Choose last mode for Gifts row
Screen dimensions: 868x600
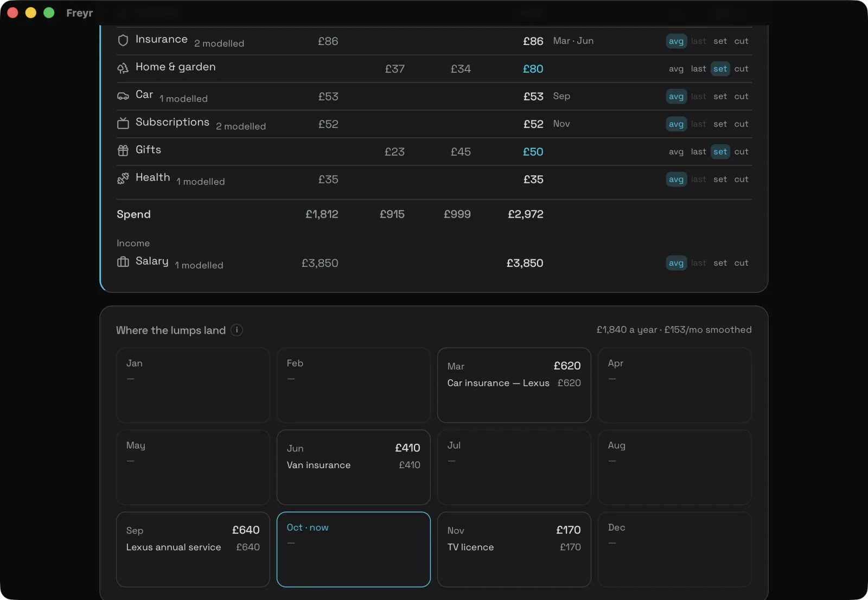(x=698, y=152)
